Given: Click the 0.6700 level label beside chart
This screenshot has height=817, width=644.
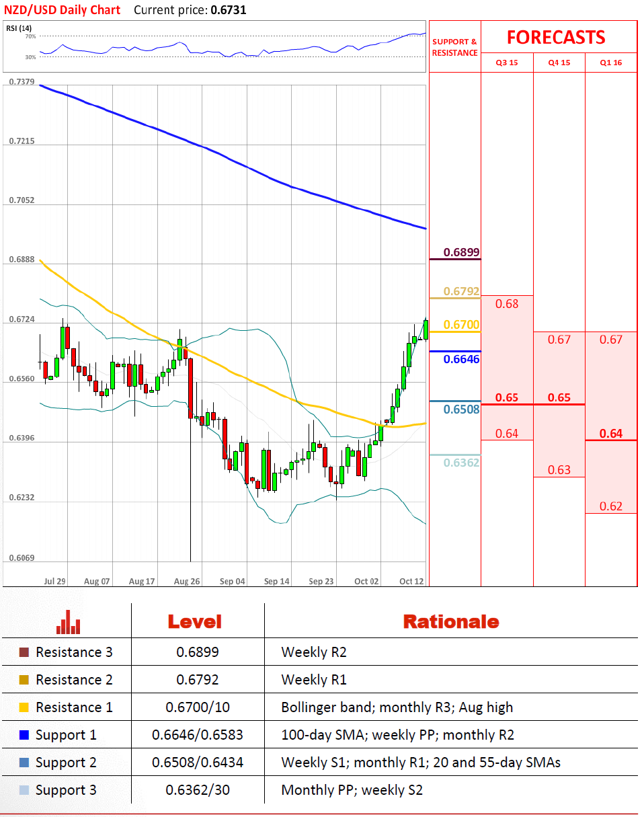Looking at the screenshot, I should (x=462, y=325).
